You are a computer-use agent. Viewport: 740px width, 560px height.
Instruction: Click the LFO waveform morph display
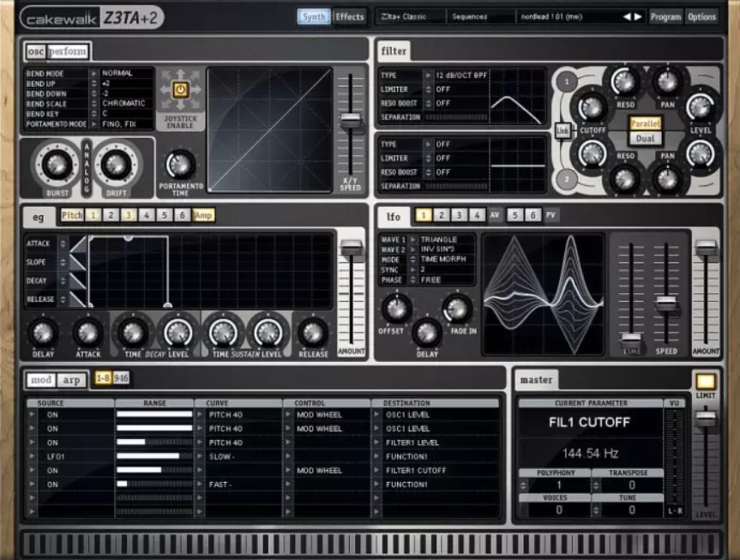pyautogui.click(x=543, y=294)
